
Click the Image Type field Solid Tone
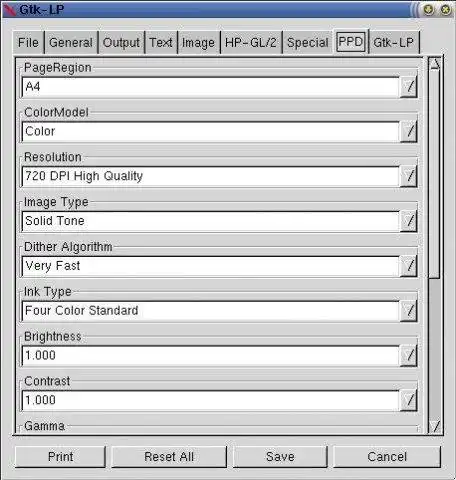(x=210, y=221)
